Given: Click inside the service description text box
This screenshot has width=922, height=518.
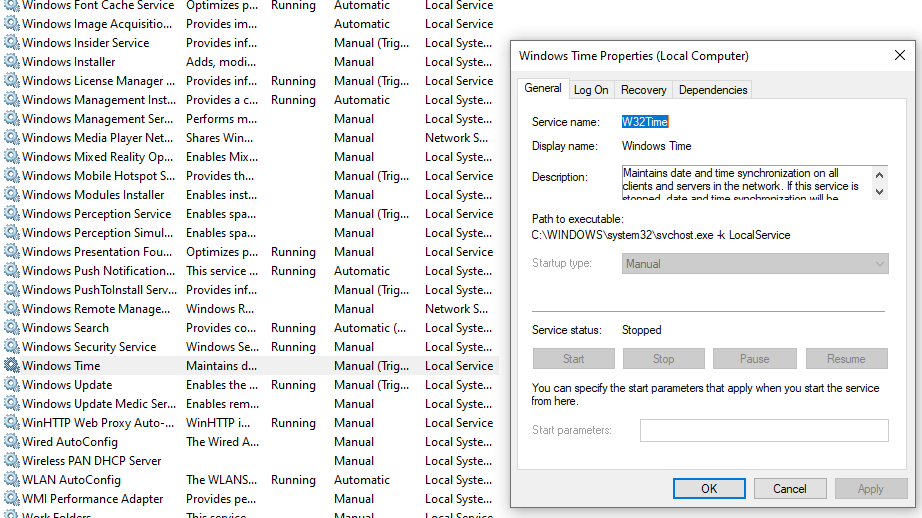Looking at the screenshot, I should point(747,183).
